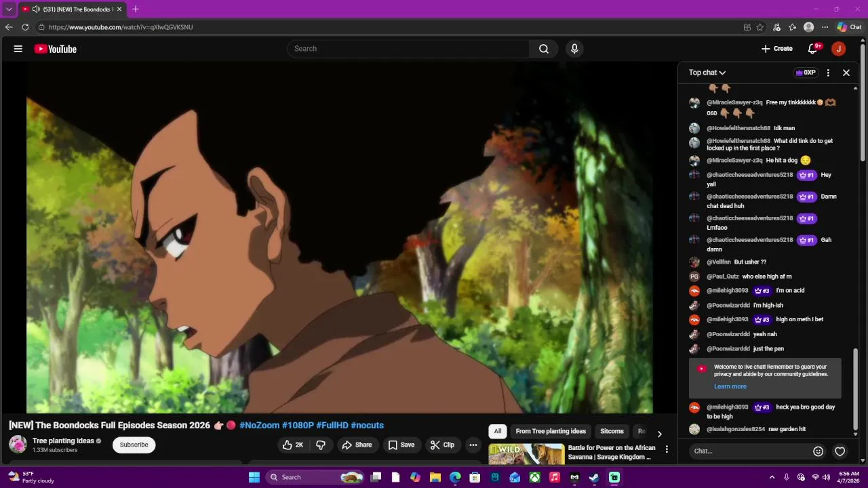This screenshot has height=488, width=868.
Task: Open the chat emoji picker
Action: tap(818, 451)
